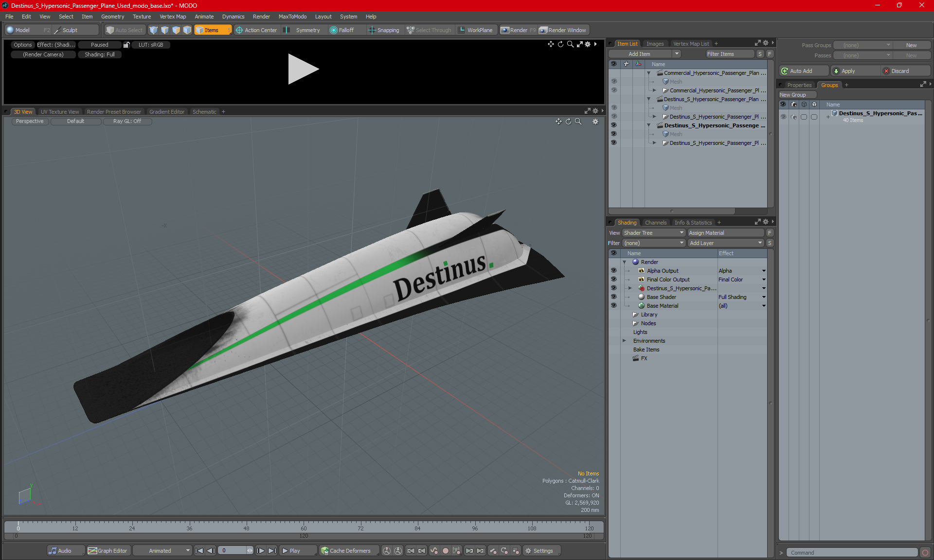Open the Filter (none) dropdown
The height and width of the screenshot is (560, 934).
[x=654, y=243]
